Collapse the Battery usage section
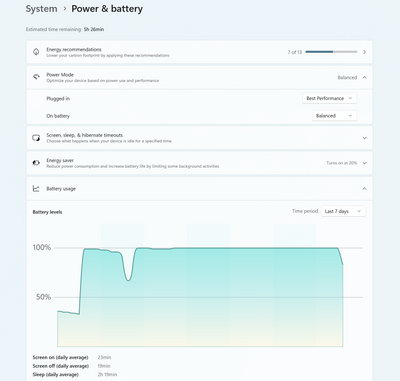This screenshot has height=381, width=400. tap(364, 189)
